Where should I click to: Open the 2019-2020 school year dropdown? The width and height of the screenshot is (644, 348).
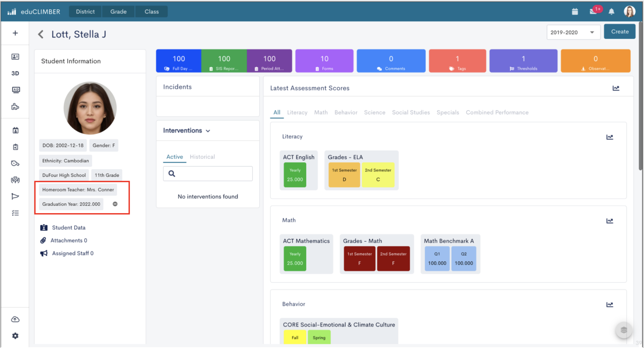pos(573,32)
